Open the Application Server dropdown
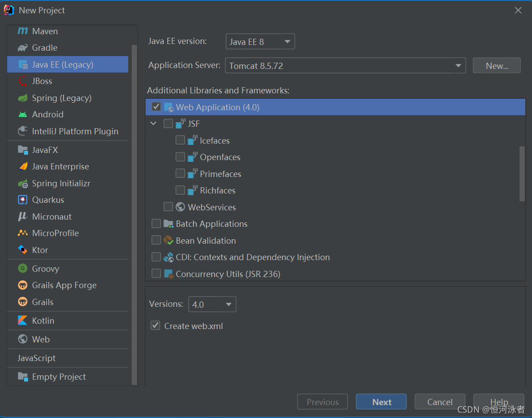The image size is (532, 418). click(x=345, y=65)
